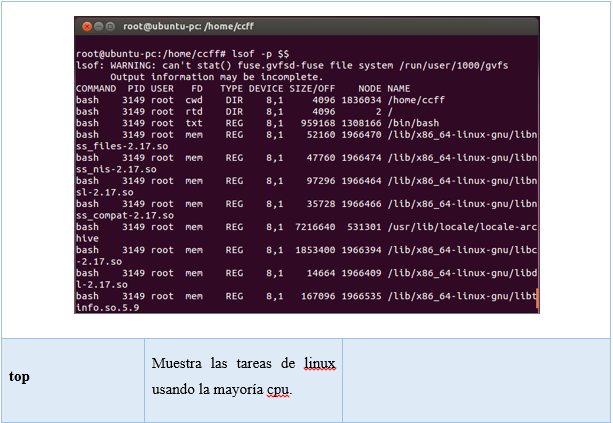Click the underlined word 'cpu' in description

(278, 390)
